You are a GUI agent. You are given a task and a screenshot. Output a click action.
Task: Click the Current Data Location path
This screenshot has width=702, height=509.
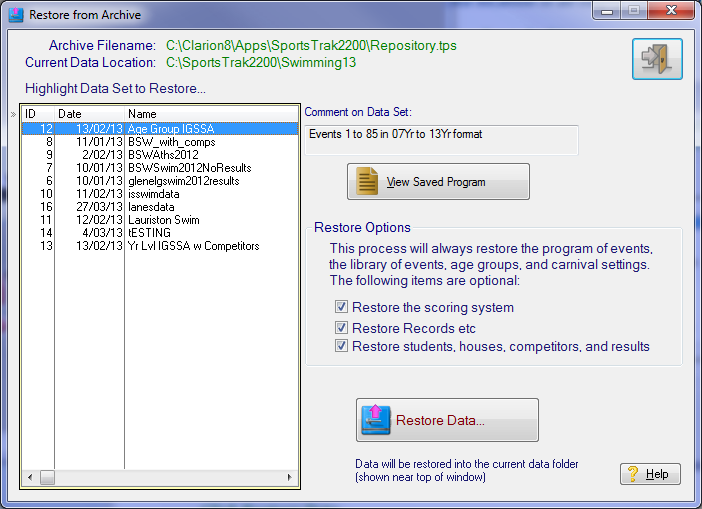[261, 63]
